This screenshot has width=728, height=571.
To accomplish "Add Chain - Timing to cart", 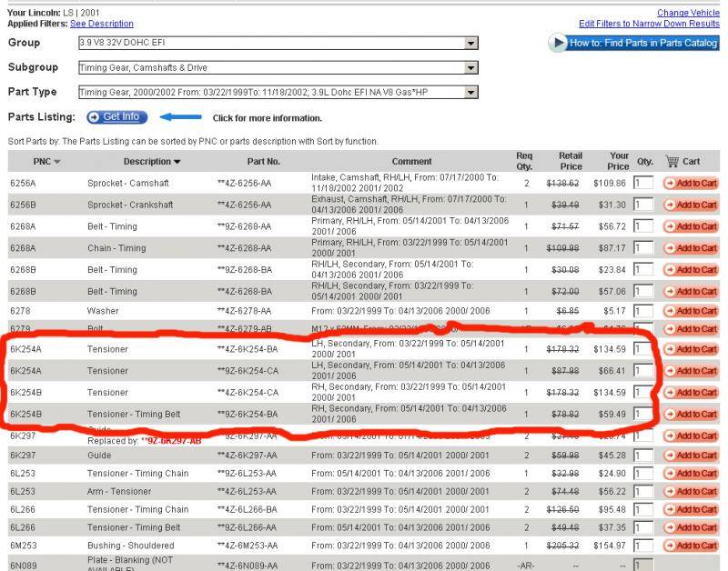I will (x=691, y=248).
